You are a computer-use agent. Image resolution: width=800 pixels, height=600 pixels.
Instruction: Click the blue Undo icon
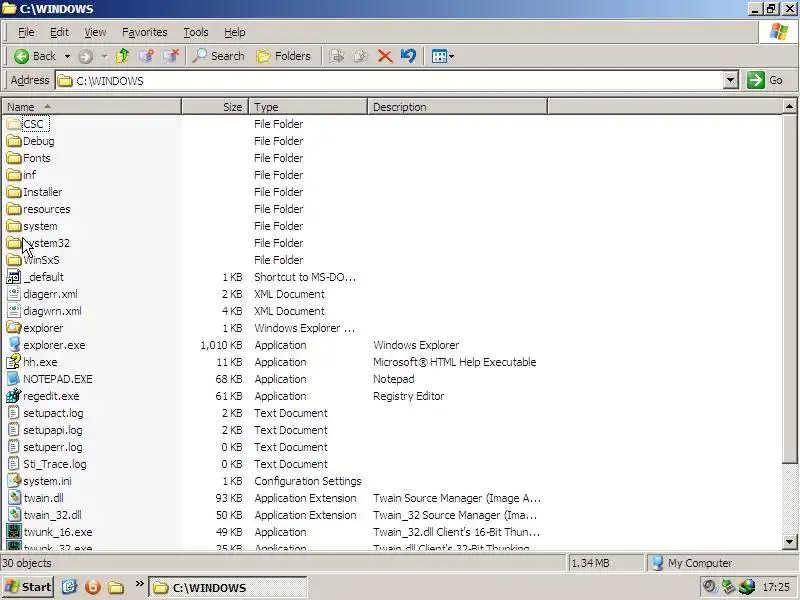click(408, 56)
